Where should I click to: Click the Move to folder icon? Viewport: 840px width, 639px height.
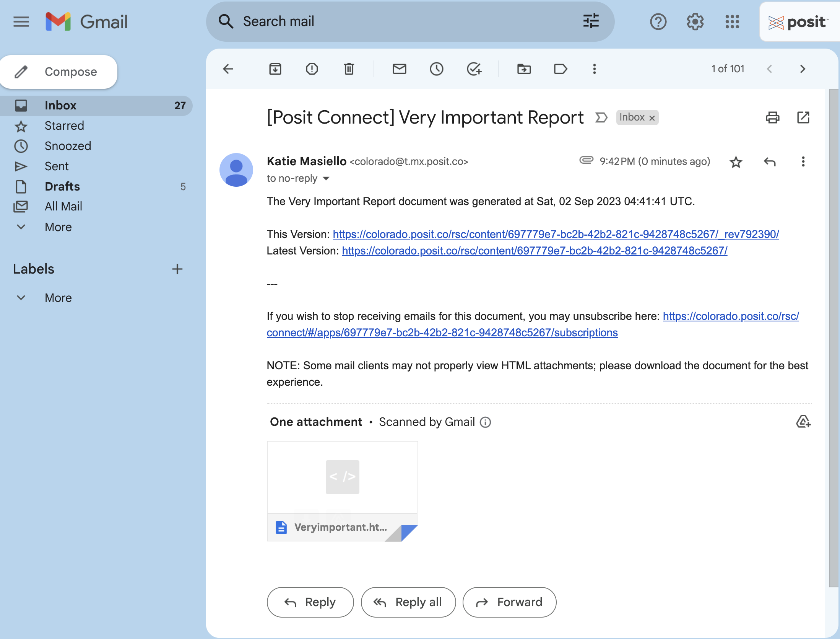(x=524, y=69)
